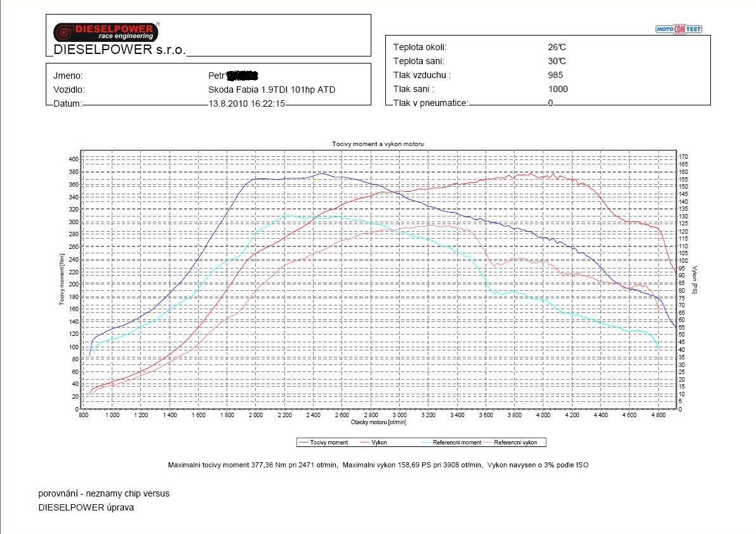Click the porovnání neznamy chip versus comment
This screenshot has width=756, height=534.
pos(104,493)
